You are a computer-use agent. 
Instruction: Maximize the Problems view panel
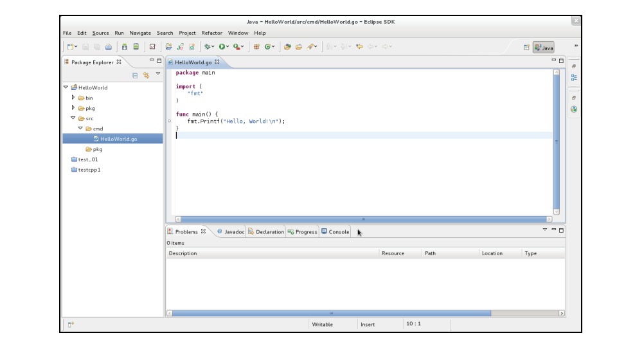[561, 230]
